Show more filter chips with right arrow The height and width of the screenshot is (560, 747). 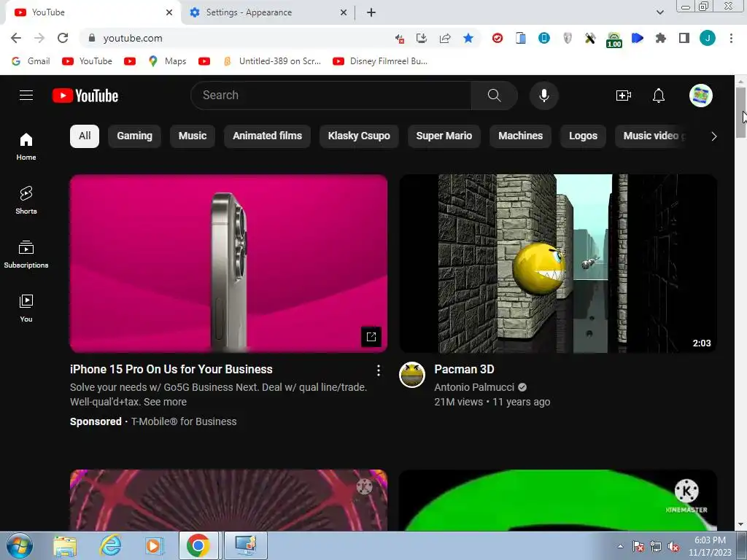[x=713, y=136]
